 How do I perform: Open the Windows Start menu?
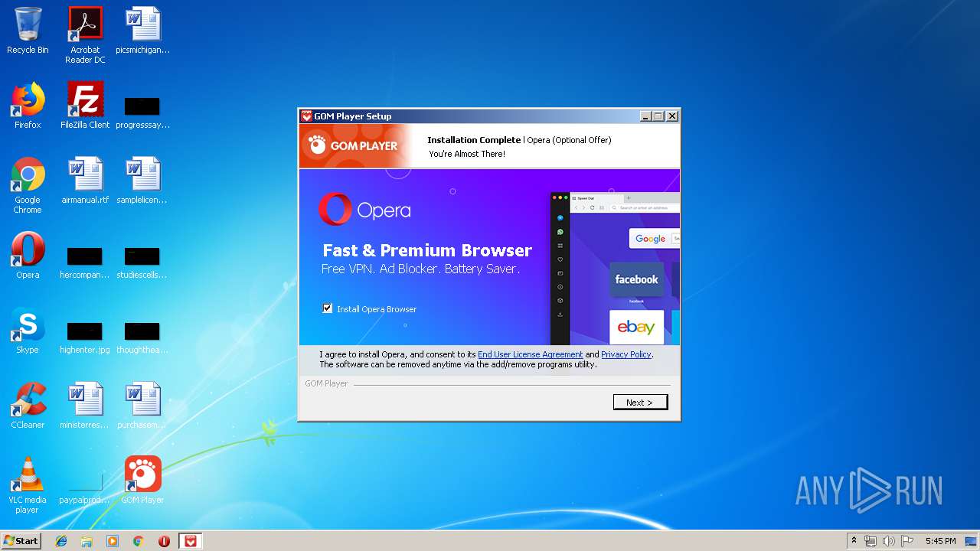(21, 540)
